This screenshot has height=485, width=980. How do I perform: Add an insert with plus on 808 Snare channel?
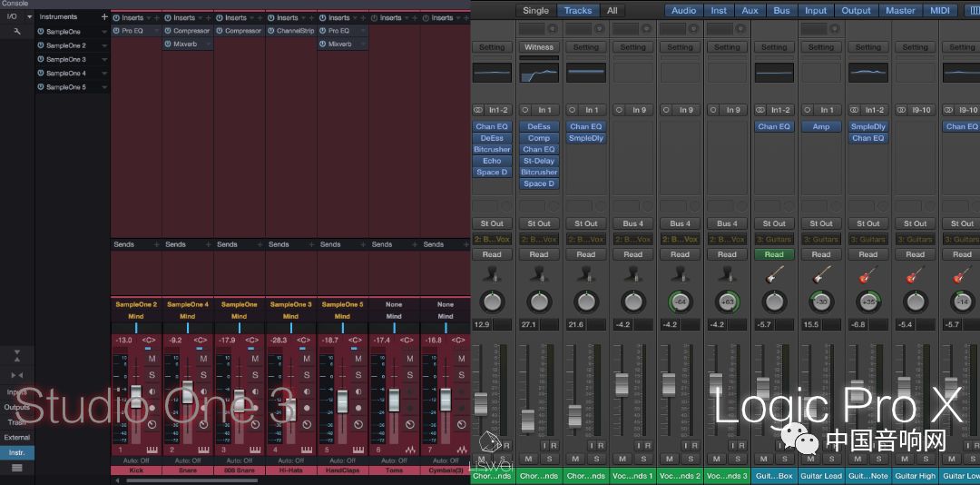click(x=260, y=17)
